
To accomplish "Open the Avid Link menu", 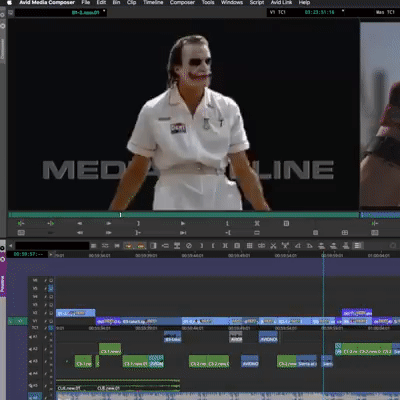I will pyautogui.click(x=281, y=3).
